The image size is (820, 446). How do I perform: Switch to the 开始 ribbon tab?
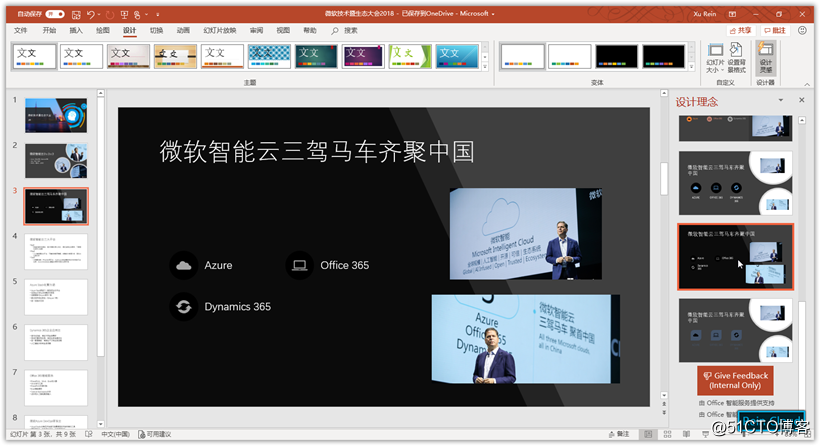point(49,30)
